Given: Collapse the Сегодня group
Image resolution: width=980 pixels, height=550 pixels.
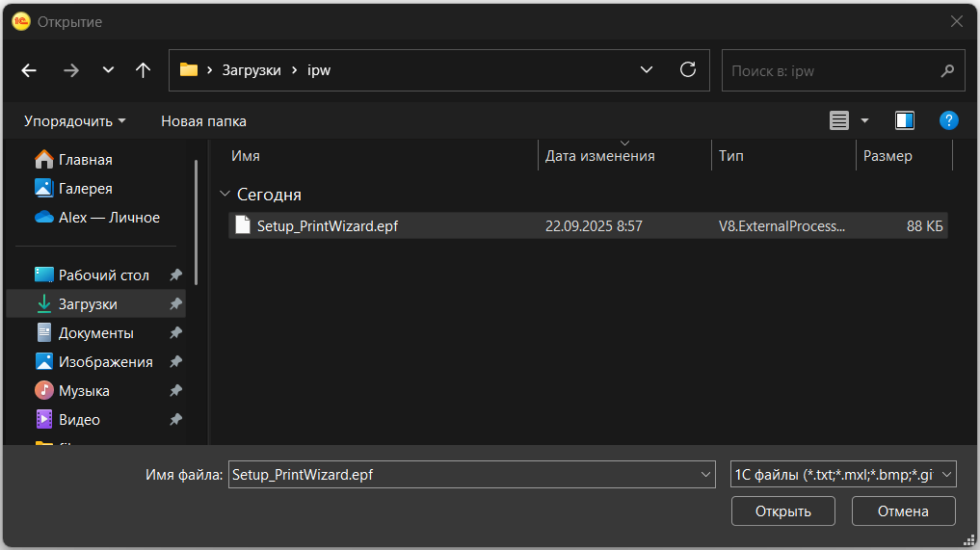Looking at the screenshot, I should (x=225, y=195).
